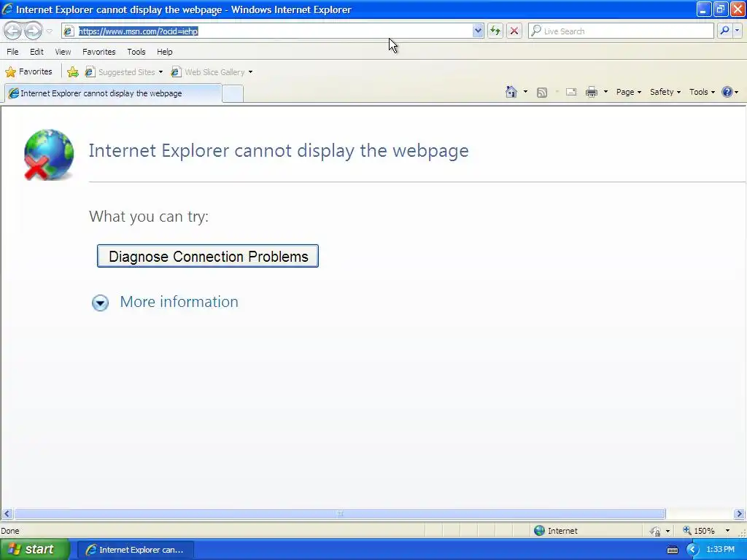Click the horizontal scrollbar thumb
The height and width of the screenshot is (560, 747).
click(340, 514)
